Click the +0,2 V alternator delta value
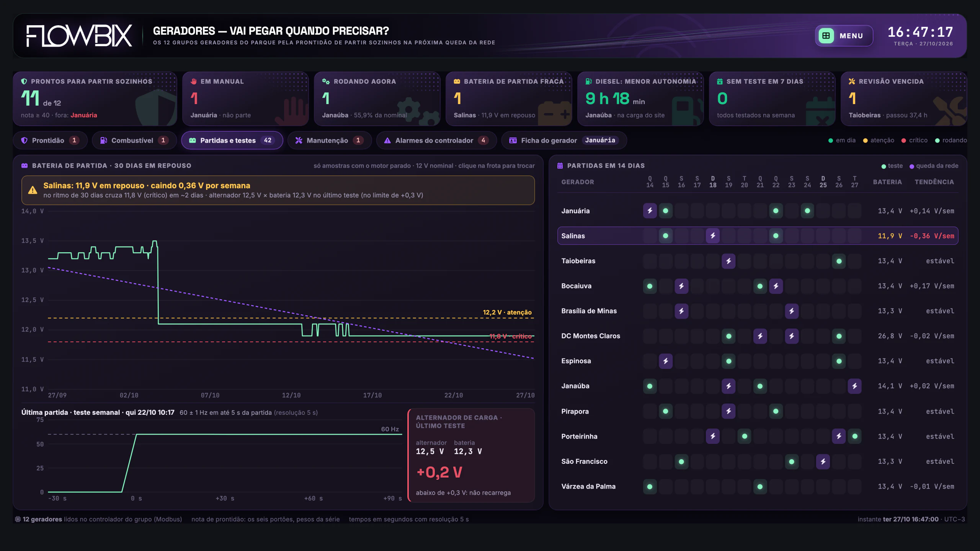 (439, 473)
